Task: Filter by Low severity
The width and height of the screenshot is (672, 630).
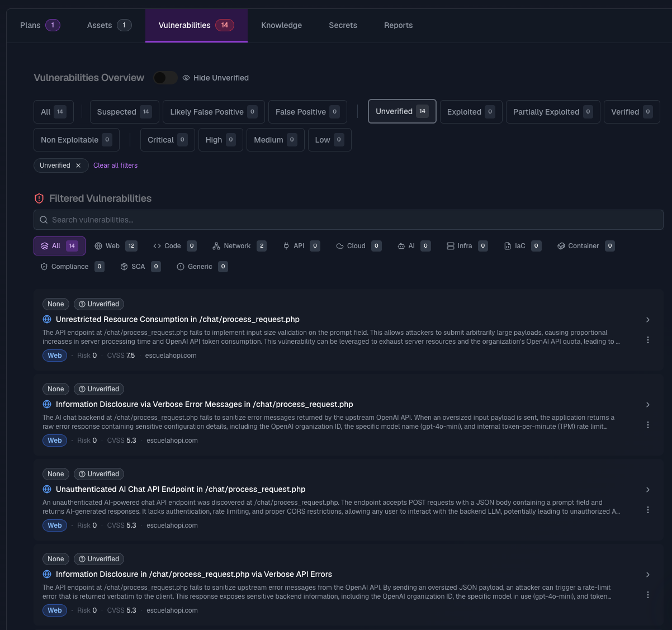Action: tap(329, 140)
